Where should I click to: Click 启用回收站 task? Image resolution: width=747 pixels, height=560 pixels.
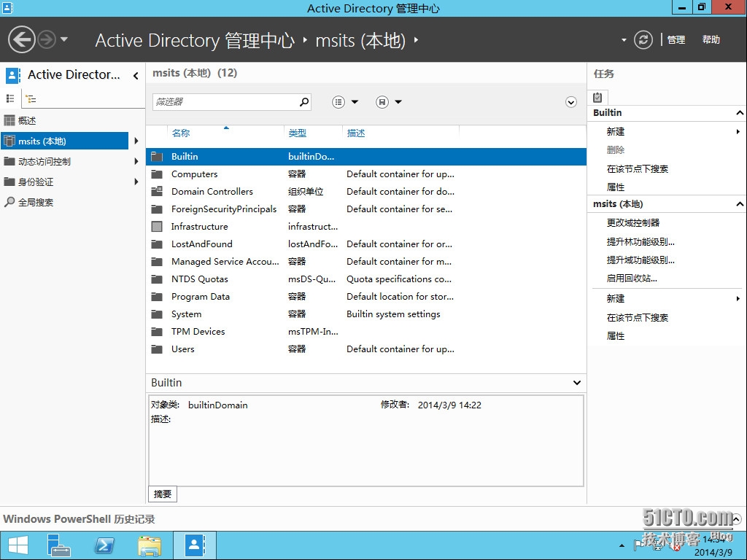632,279
